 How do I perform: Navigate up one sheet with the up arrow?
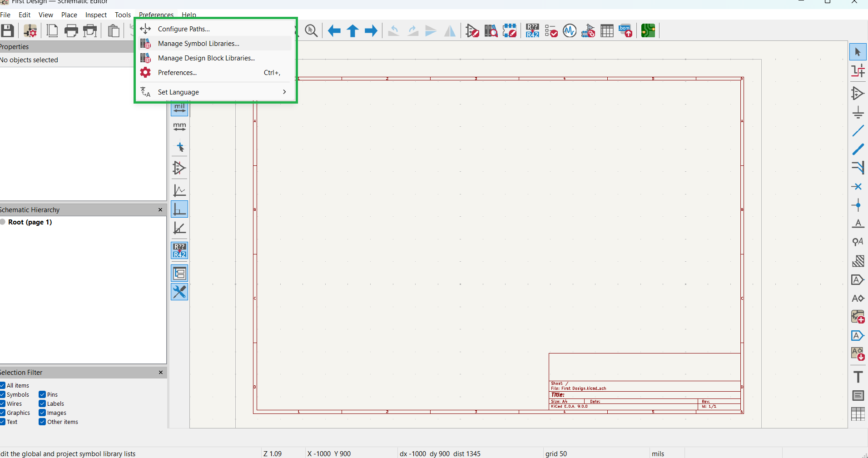[353, 31]
